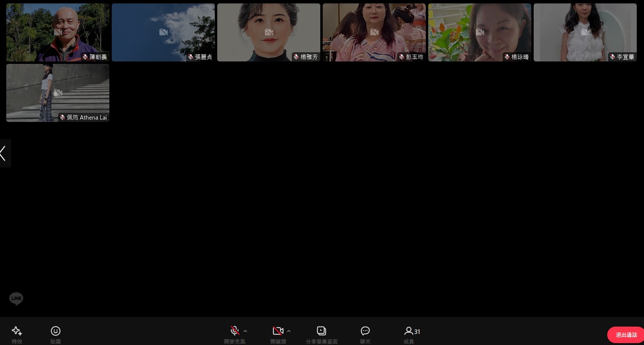Click the LINE logo icon
This screenshot has width=644, height=345.
click(x=16, y=299)
